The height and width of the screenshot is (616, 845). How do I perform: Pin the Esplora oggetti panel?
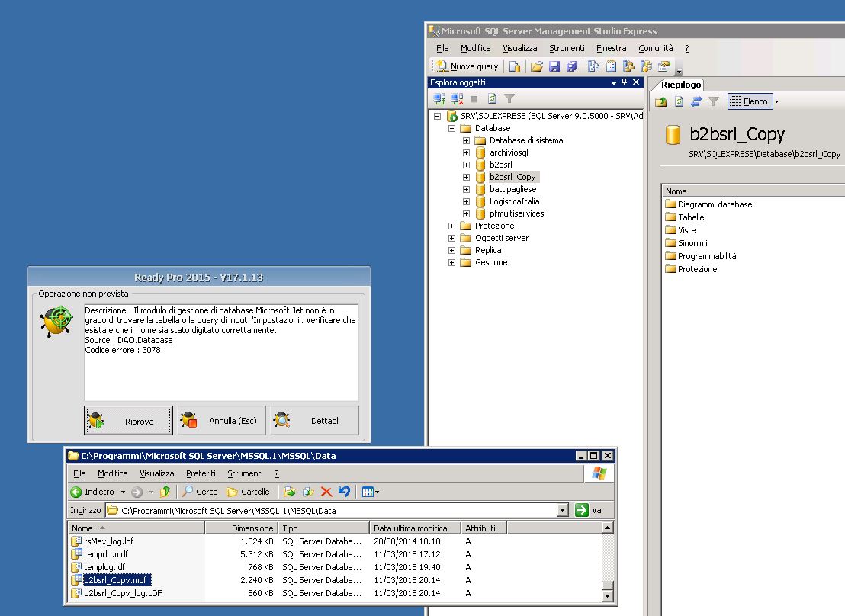coord(625,82)
